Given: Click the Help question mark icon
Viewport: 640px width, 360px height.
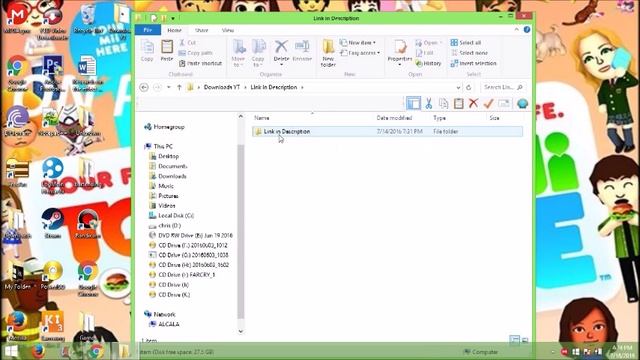Looking at the screenshot, I should [527, 30].
